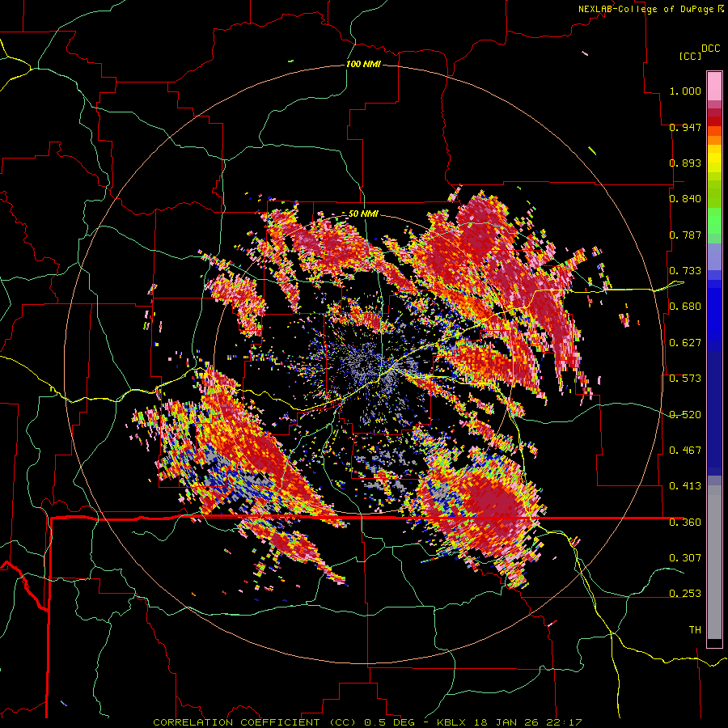The height and width of the screenshot is (728, 728).
Task: Click the 0.733 scale value
Action: (685, 271)
